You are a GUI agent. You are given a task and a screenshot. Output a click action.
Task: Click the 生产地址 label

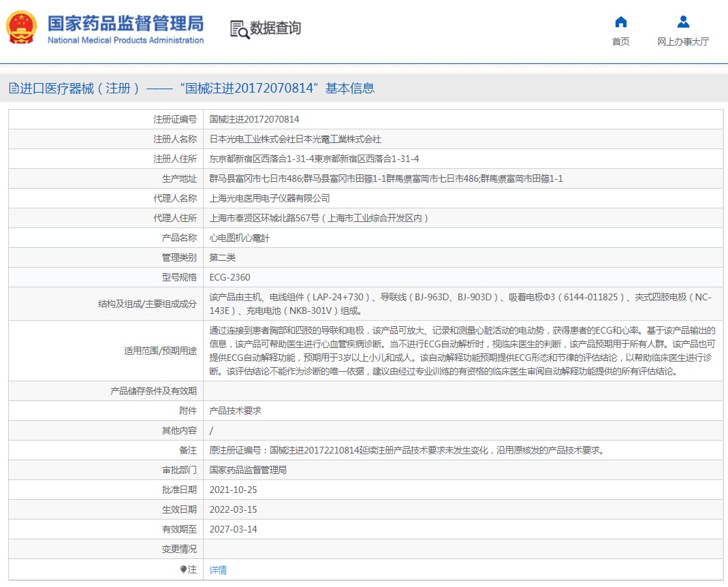(179, 178)
